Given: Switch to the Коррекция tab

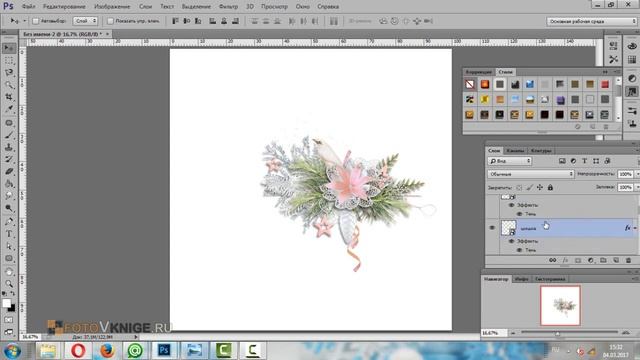Looking at the screenshot, I should point(479,72).
